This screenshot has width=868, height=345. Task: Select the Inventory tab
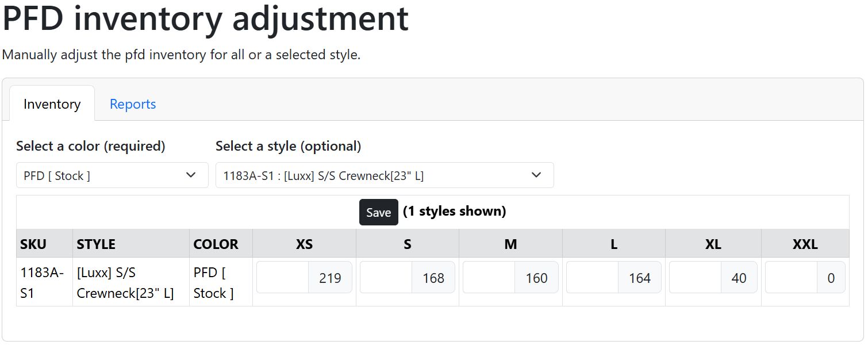52,104
